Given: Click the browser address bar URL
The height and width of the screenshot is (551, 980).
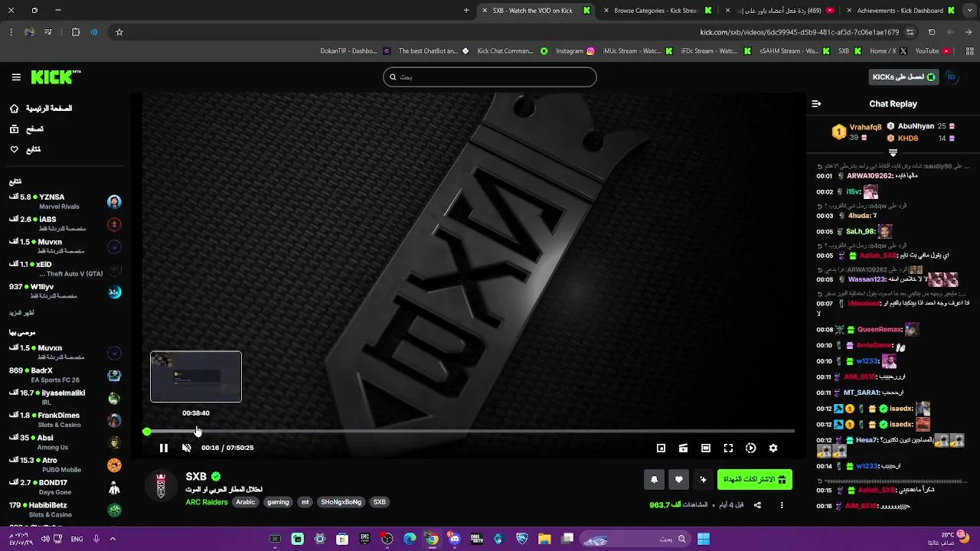Looking at the screenshot, I should click(799, 32).
